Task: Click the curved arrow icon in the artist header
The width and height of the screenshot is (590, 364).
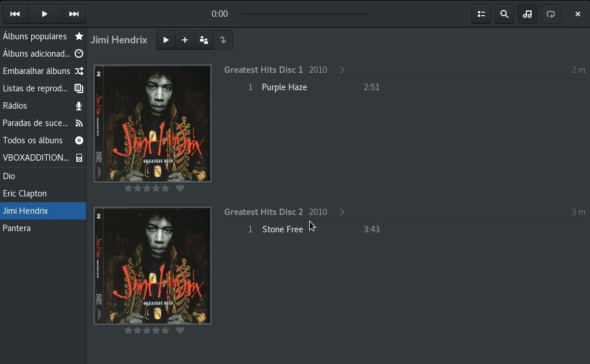Action: pos(223,40)
